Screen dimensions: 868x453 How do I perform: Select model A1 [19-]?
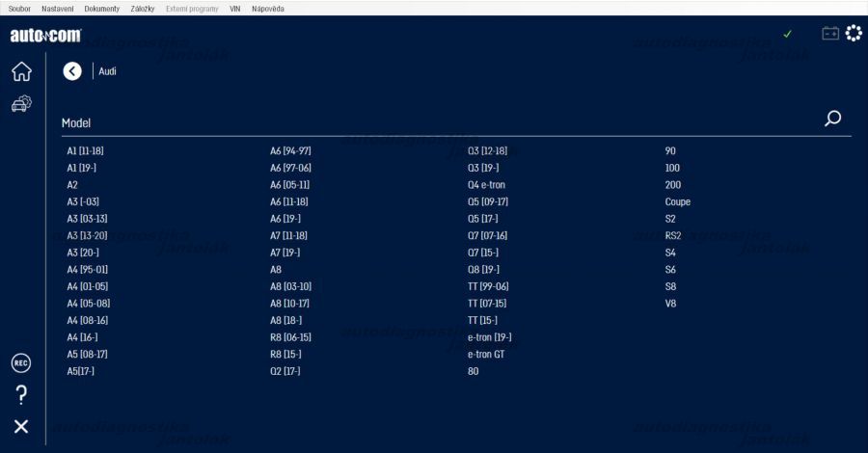coord(81,168)
